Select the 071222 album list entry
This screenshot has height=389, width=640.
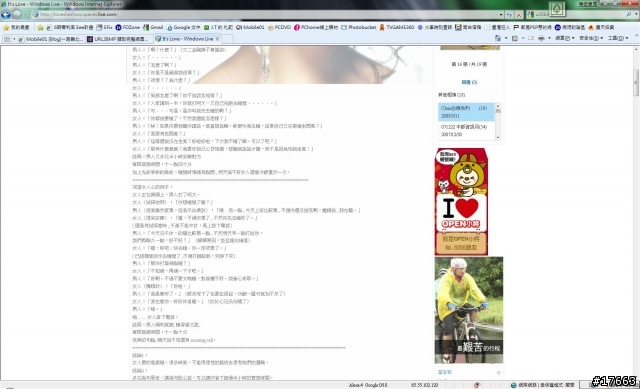466,131
